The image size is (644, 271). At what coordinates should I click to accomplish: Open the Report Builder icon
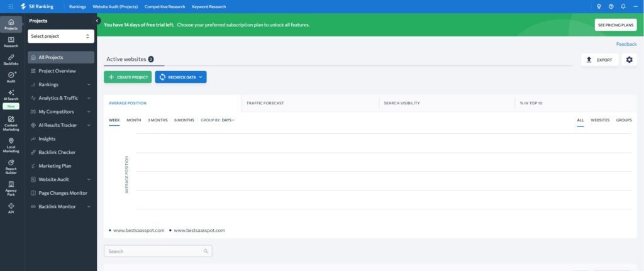[11, 165]
